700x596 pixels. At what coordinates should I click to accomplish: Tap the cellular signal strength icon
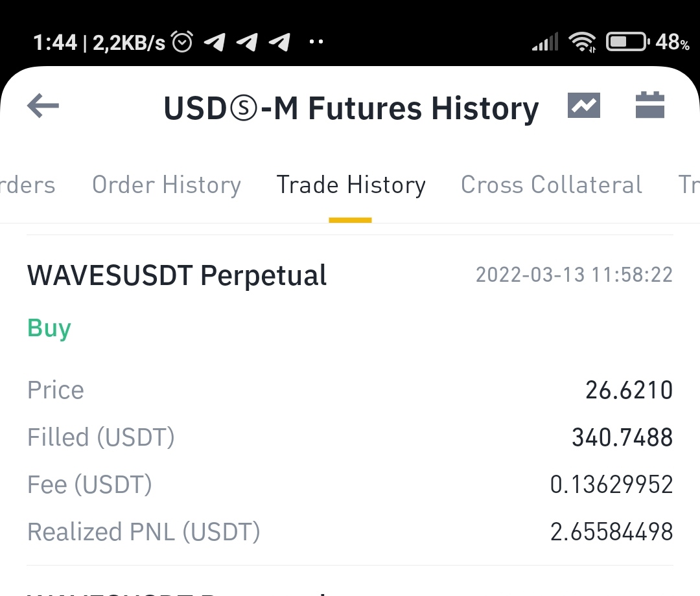point(545,42)
